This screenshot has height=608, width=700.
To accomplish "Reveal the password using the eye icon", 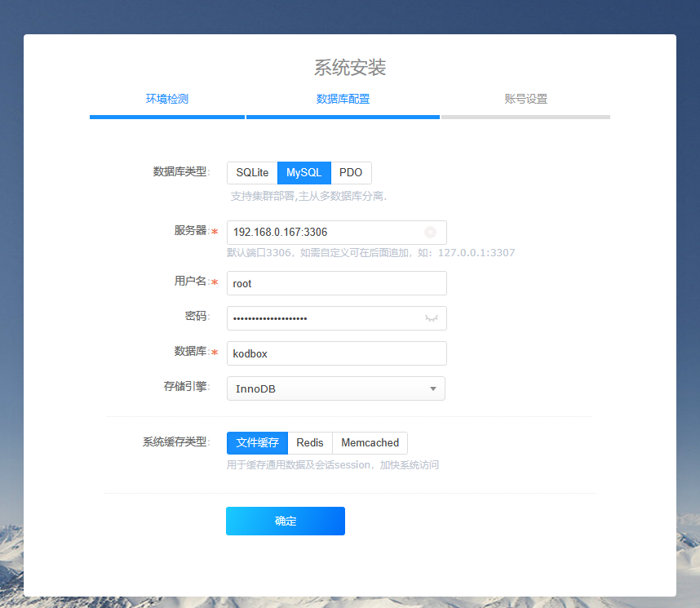I will coord(431,318).
